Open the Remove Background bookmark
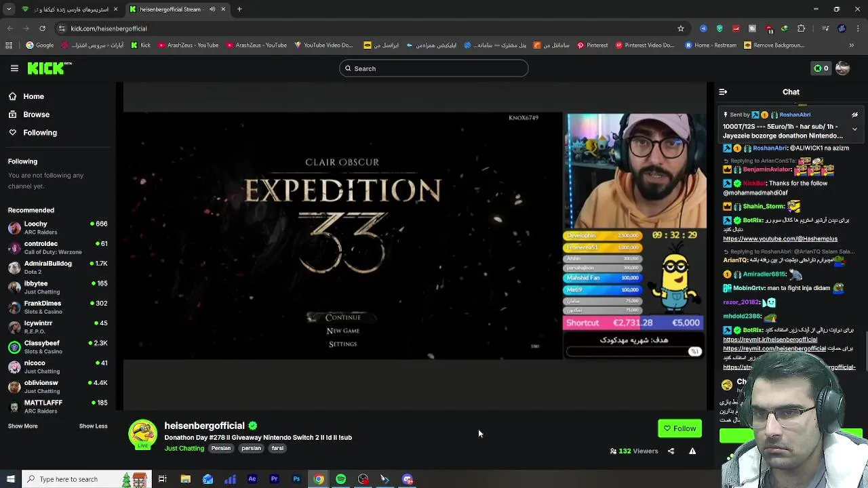Screen dimensions: 868x488 tap(773, 45)
